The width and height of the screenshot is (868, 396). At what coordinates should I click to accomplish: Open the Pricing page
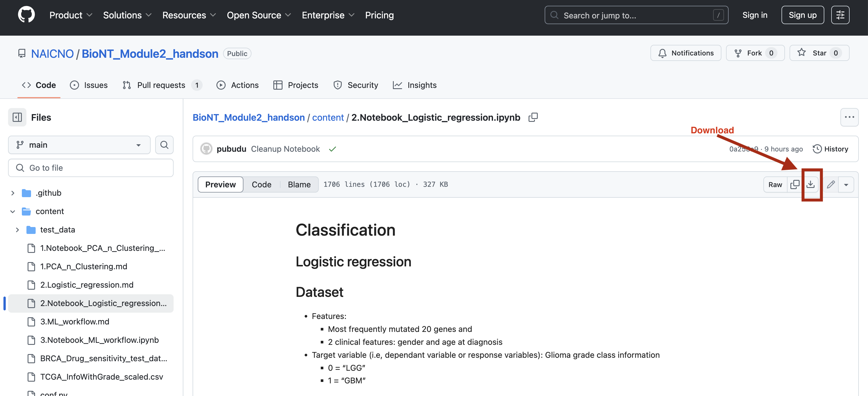(x=379, y=15)
